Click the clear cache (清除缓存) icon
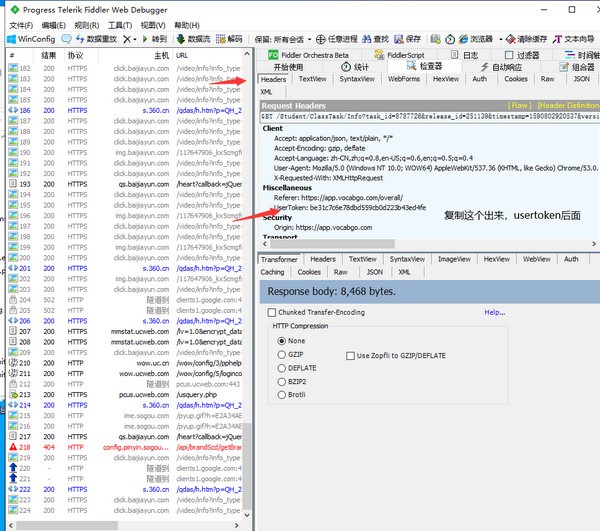600x531 pixels. pos(510,38)
